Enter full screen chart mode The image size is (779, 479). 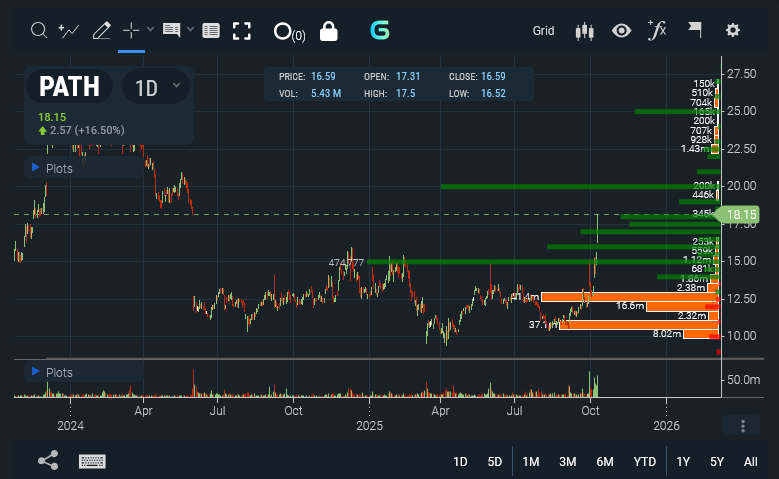242,31
